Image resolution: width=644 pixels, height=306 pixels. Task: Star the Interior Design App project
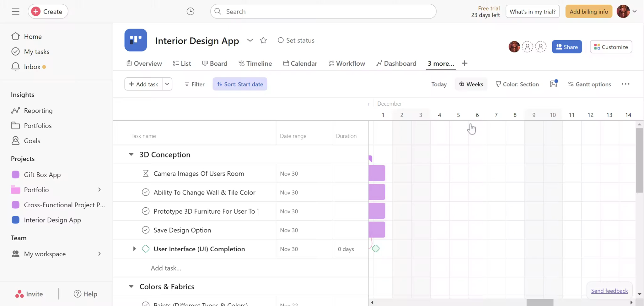click(263, 40)
